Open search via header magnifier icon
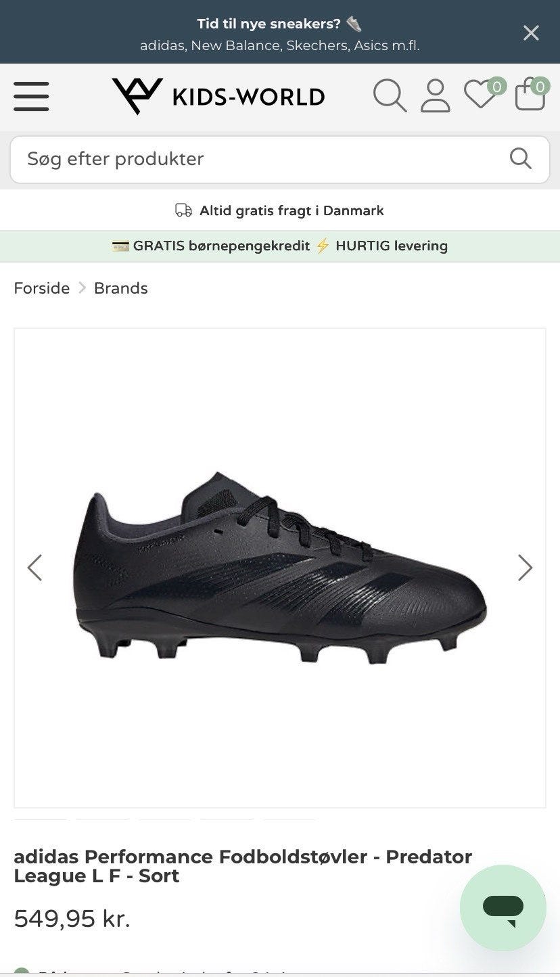This screenshot has width=560, height=977. [390, 95]
